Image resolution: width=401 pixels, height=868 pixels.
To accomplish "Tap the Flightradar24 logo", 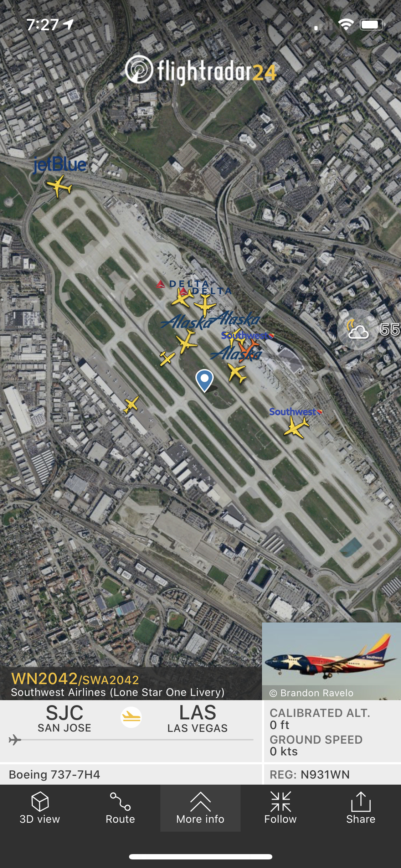I will point(201,70).
